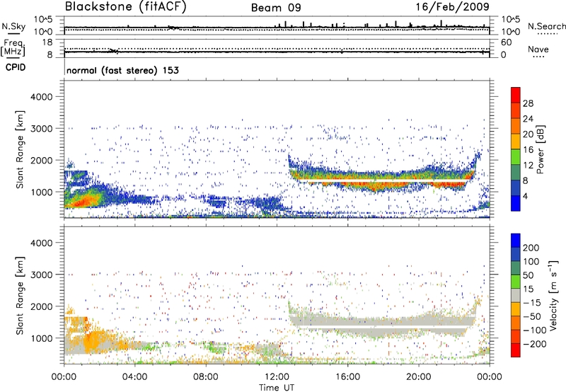Click the "Slant Range [km]" label of Velocity panel
Screen dimensions: 566x392
20,296
